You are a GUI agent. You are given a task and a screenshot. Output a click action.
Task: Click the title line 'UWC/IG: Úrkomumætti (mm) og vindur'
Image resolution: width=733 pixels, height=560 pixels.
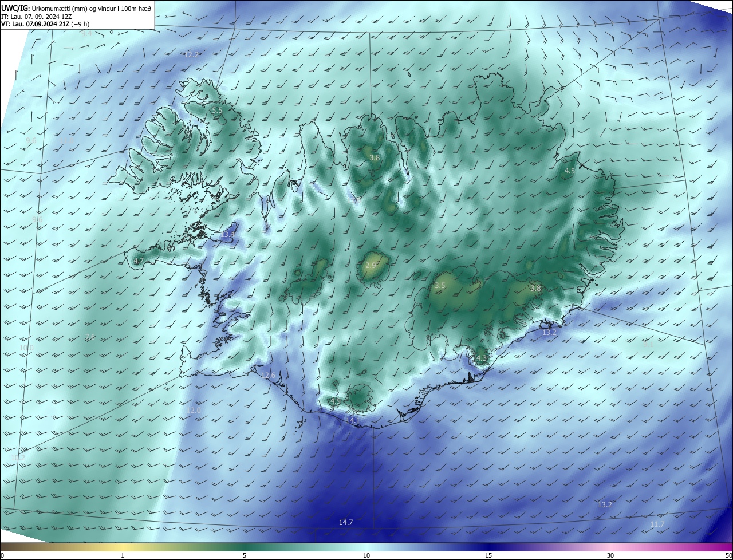pos(76,8)
